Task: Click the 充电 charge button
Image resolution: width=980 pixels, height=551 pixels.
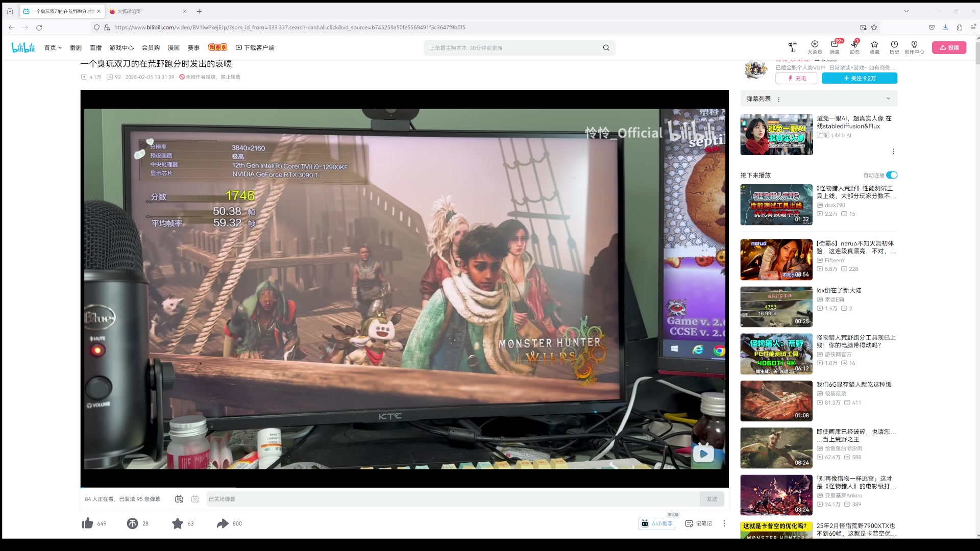Action: click(796, 78)
